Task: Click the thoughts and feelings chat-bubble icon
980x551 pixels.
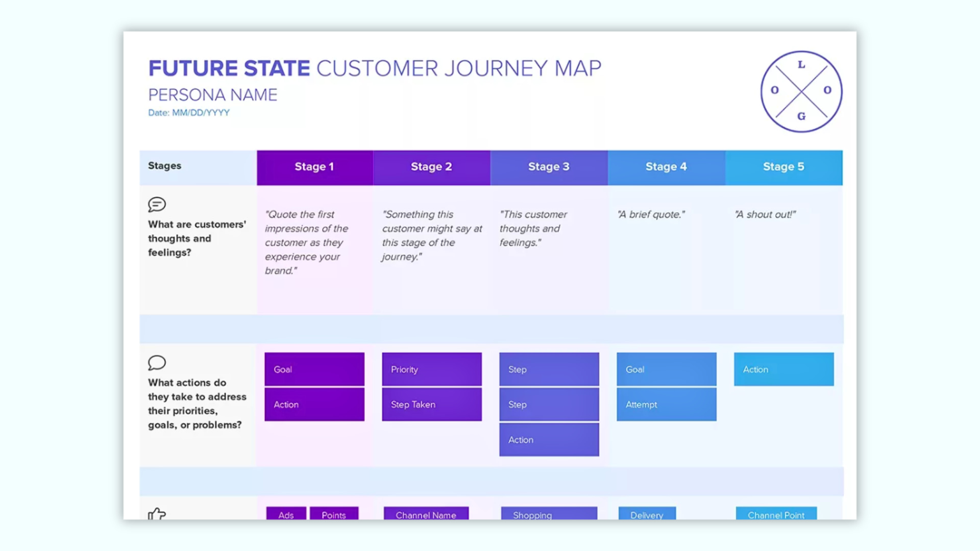Action: [157, 205]
